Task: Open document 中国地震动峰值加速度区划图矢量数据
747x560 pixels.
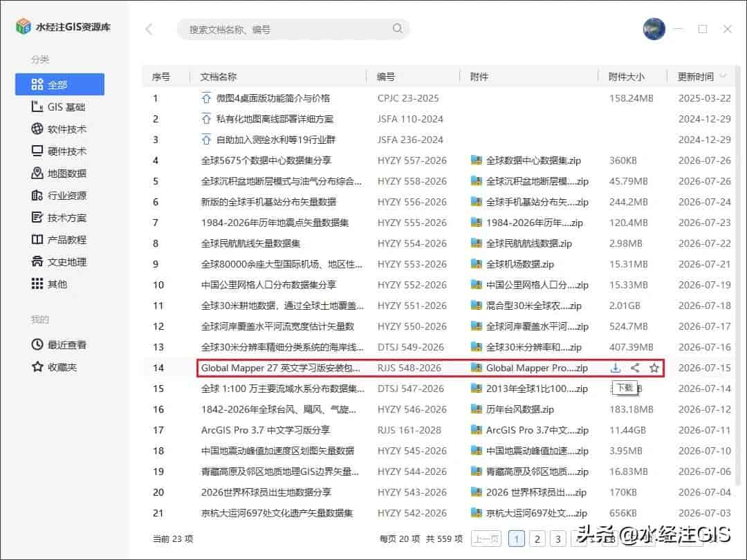Action: [278, 451]
